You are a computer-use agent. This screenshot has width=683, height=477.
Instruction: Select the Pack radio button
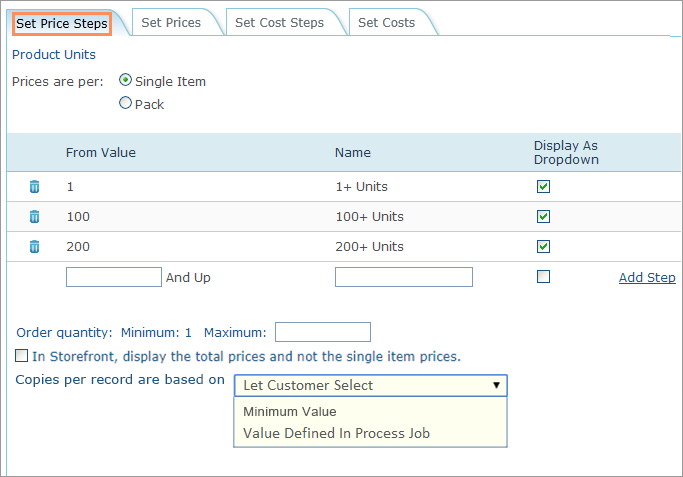125,103
